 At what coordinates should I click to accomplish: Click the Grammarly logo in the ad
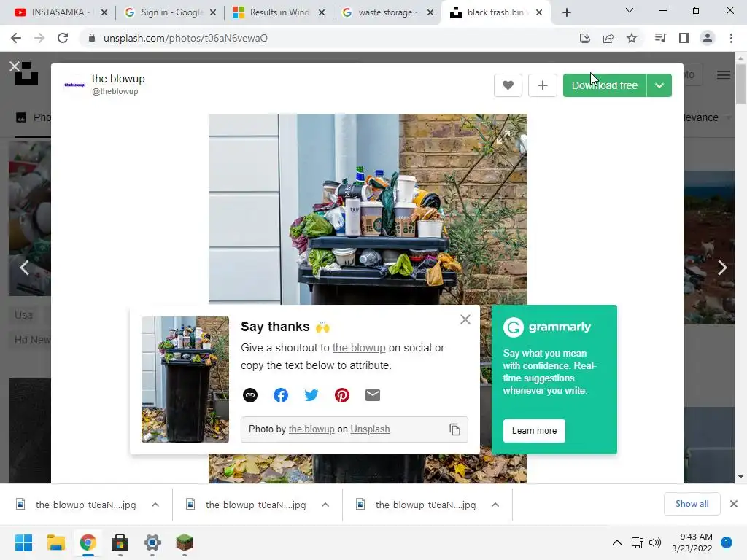point(547,327)
